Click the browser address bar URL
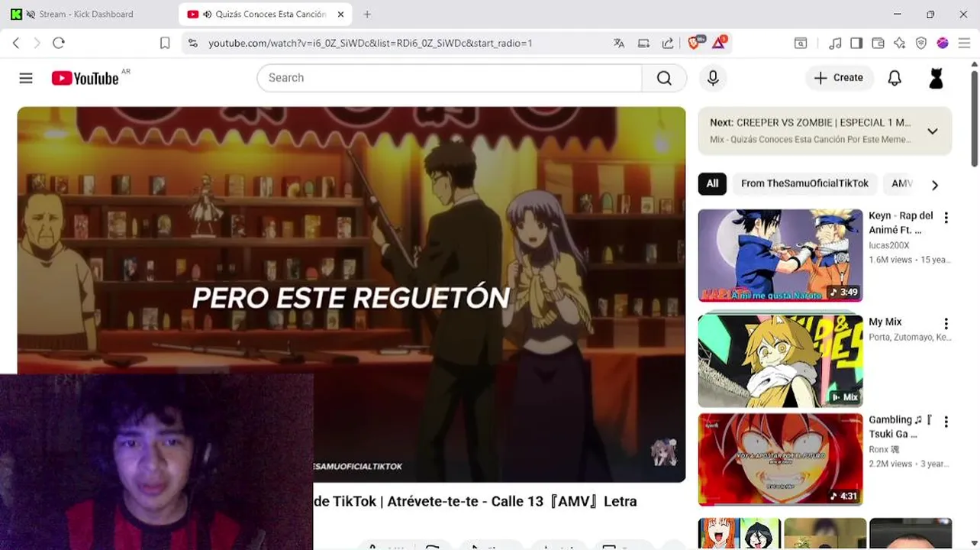 click(x=370, y=44)
